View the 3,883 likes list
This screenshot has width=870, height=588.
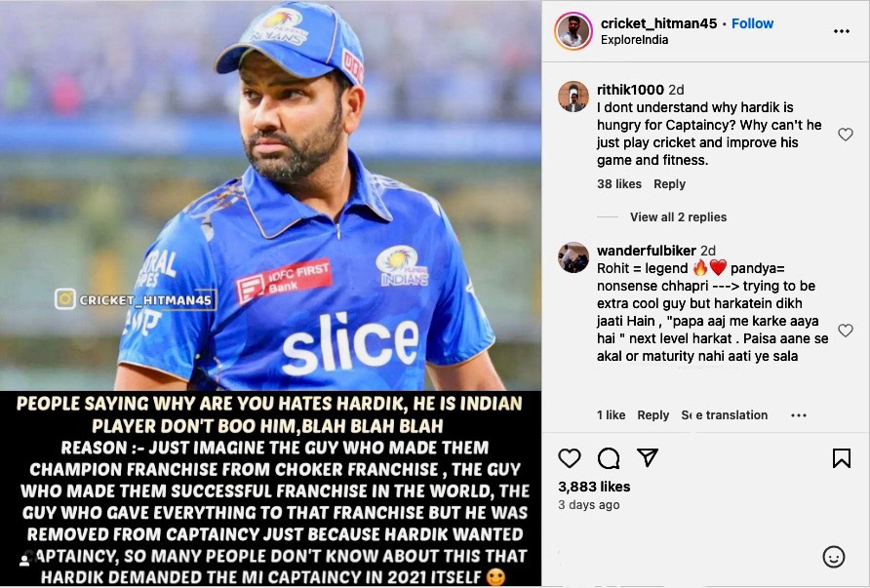594,487
